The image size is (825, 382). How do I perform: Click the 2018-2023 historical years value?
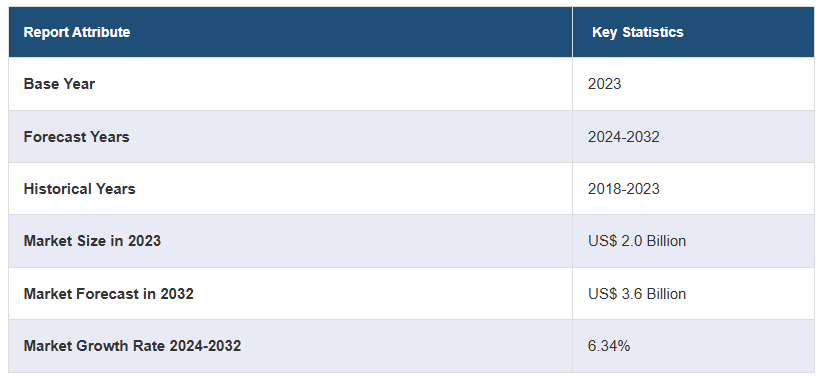pyautogui.click(x=623, y=189)
